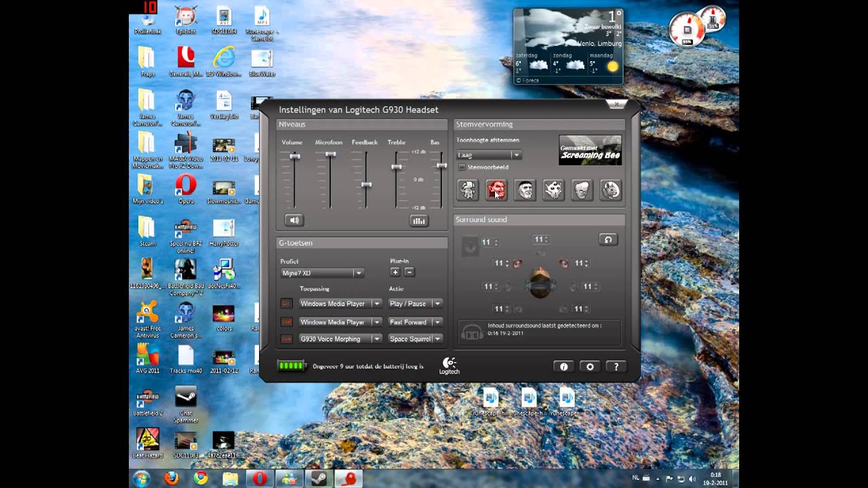Viewport: 868px width, 488px height.
Task: Select the avast! Free Antivirus shortcut
Action: [147, 320]
